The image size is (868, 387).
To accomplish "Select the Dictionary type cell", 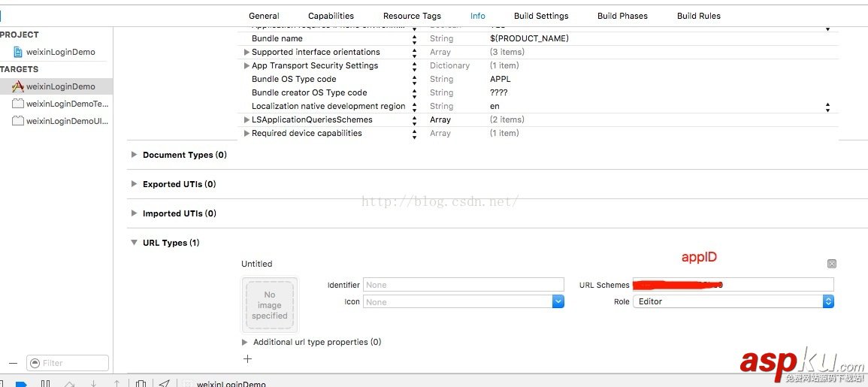I will (x=449, y=65).
